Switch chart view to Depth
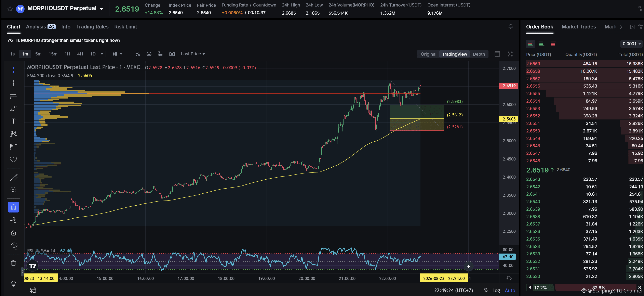Viewport: 644px width, 296px height. [x=479, y=54]
